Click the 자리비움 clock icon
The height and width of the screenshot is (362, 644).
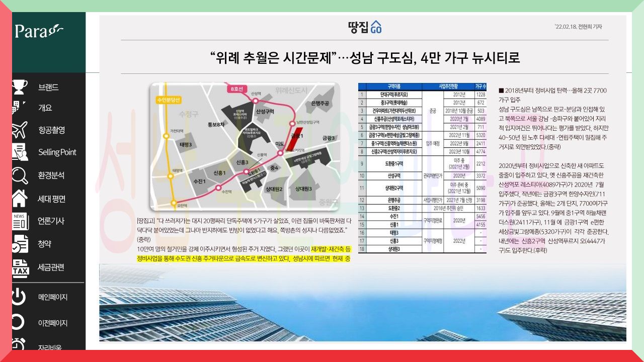pos(19,344)
